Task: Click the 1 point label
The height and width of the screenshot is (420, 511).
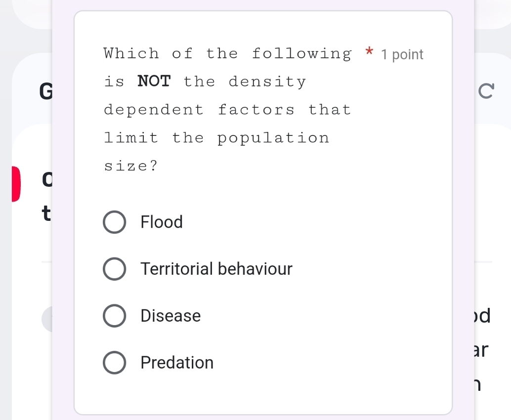Action: point(402,54)
